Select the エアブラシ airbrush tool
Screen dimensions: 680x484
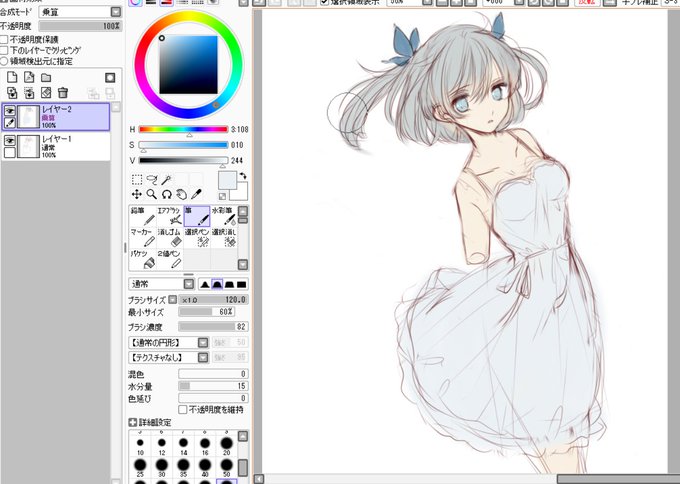pos(170,216)
